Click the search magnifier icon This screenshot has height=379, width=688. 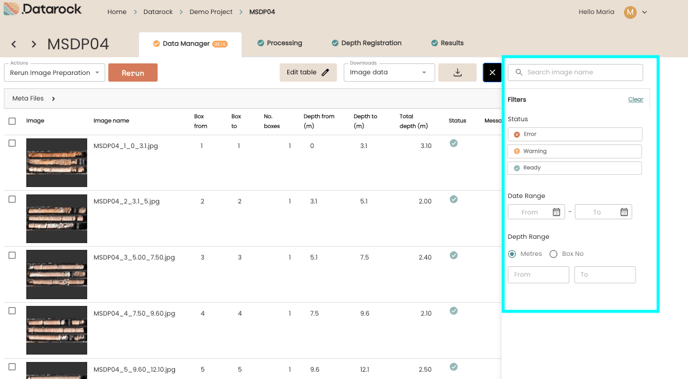(x=519, y=72)
